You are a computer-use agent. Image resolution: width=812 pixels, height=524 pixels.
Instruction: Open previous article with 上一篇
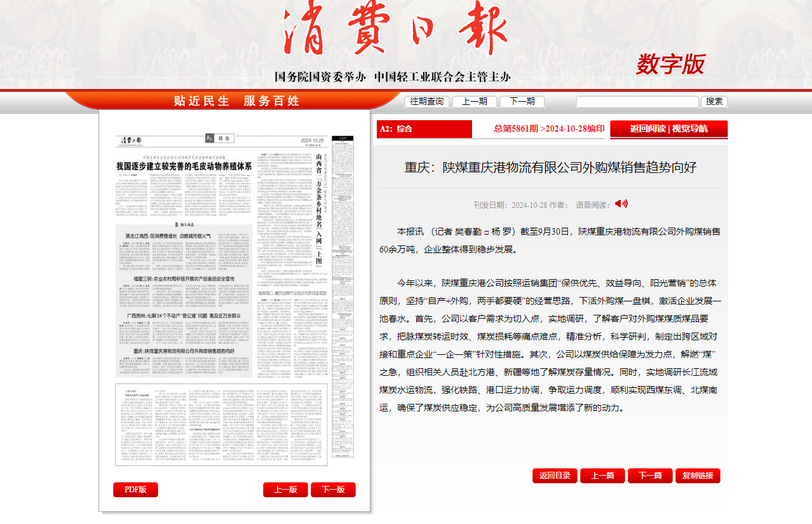602,476
